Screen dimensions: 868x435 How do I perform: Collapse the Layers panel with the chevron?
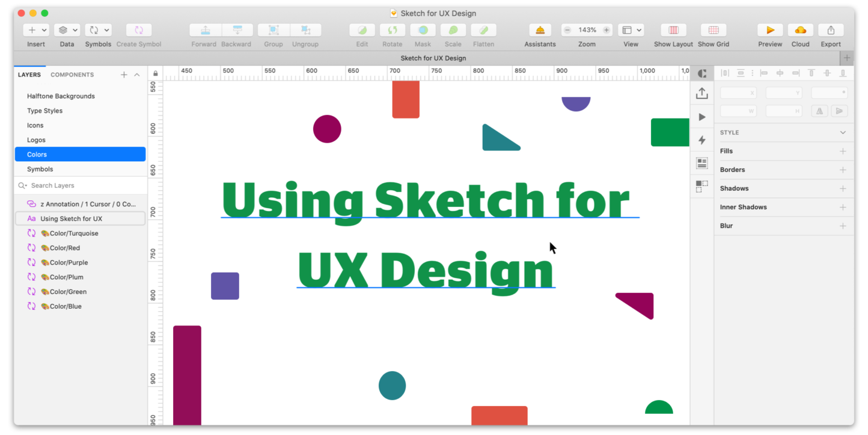tap(137, 74)
